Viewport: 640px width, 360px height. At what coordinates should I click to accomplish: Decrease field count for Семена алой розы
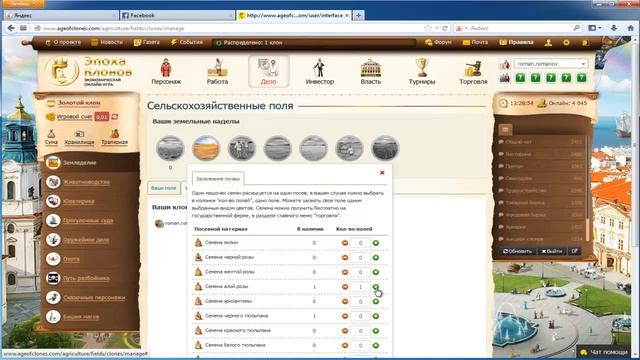point(345,287)
